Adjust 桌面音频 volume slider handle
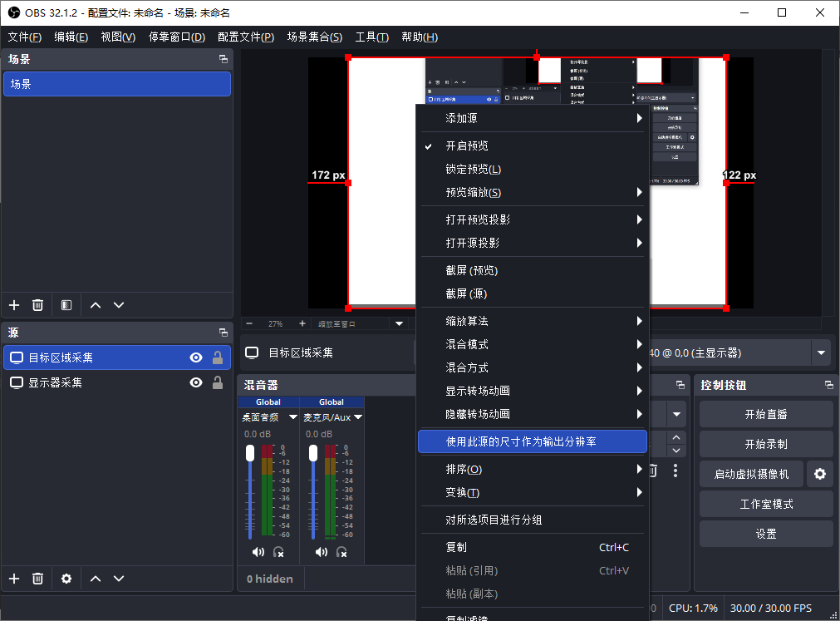This screenshot has width=840, height=621. (250, 453)
